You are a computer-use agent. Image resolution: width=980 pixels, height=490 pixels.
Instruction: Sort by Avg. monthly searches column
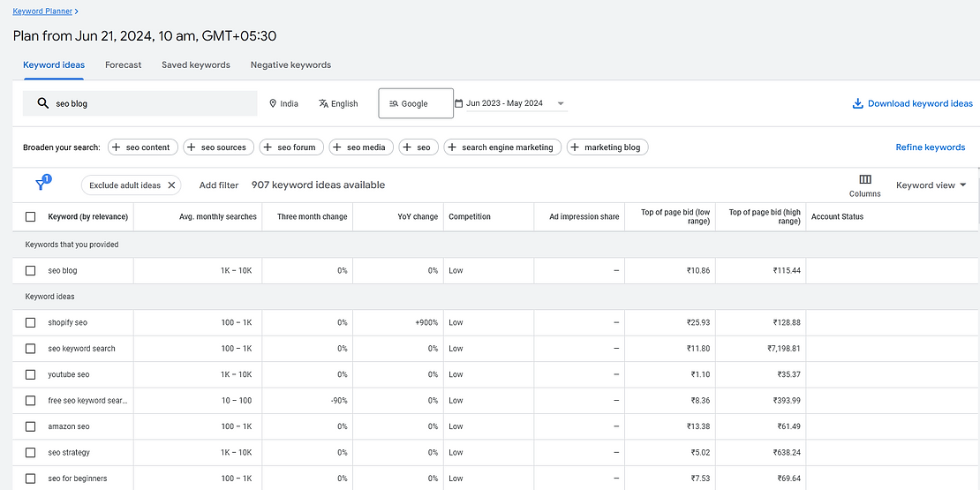point(217,217)
